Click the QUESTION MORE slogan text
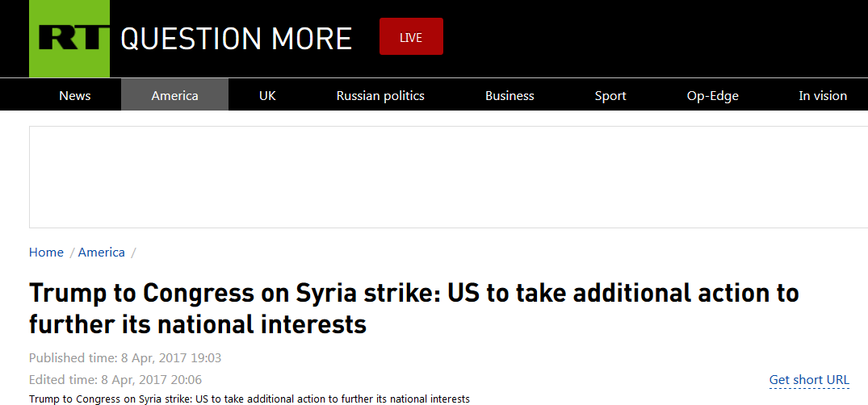 [236, 38]
